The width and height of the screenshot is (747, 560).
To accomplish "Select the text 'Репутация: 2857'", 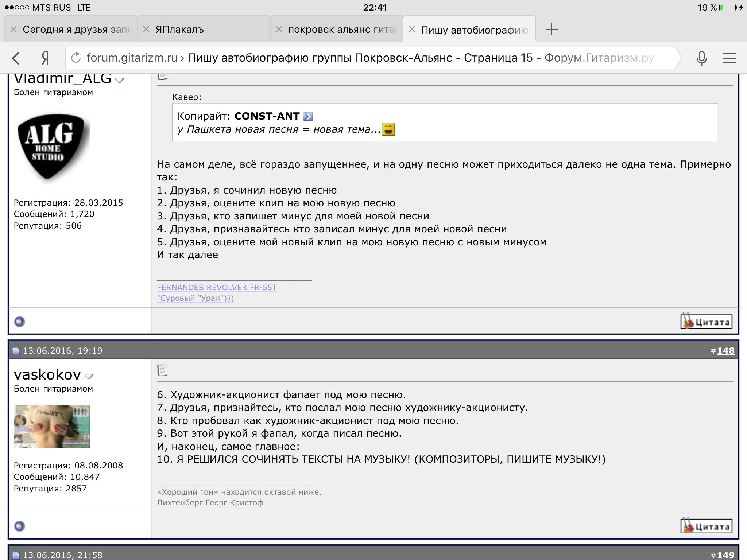I will [x=50, y=489].
